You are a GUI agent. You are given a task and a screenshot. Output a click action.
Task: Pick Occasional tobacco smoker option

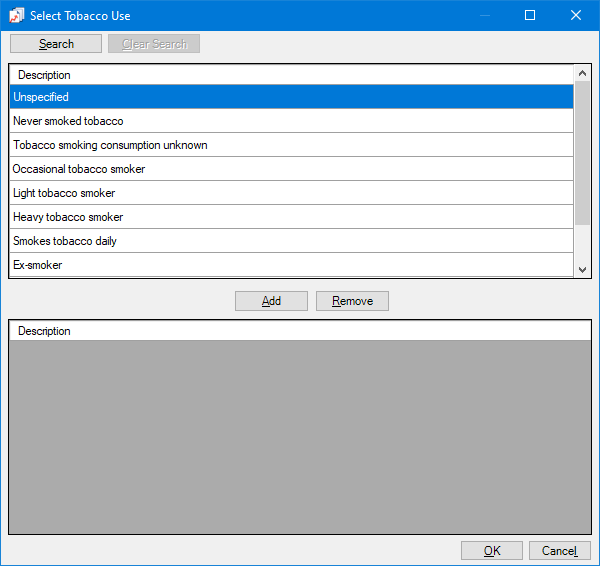click(x=290, y=169)
